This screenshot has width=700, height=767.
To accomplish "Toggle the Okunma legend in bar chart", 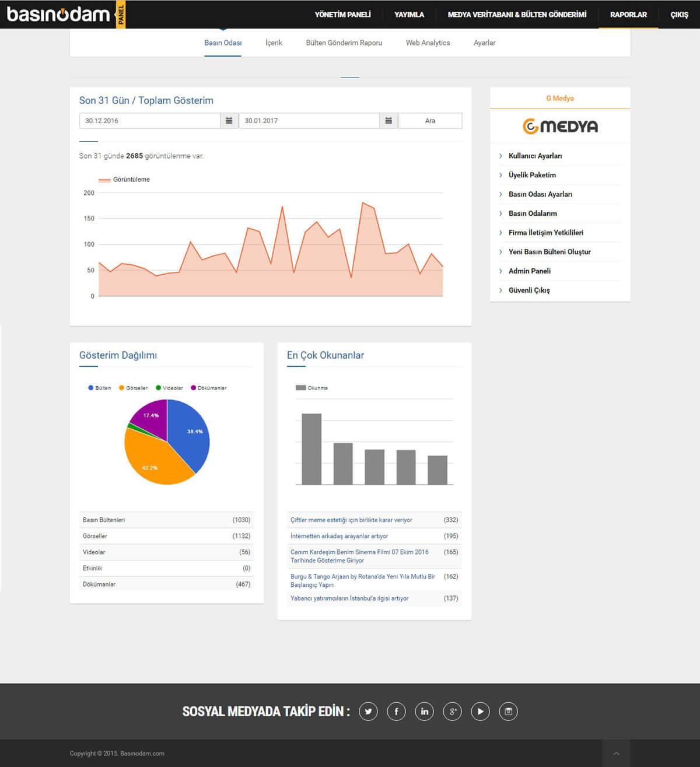I will click(x=312, y=388).
